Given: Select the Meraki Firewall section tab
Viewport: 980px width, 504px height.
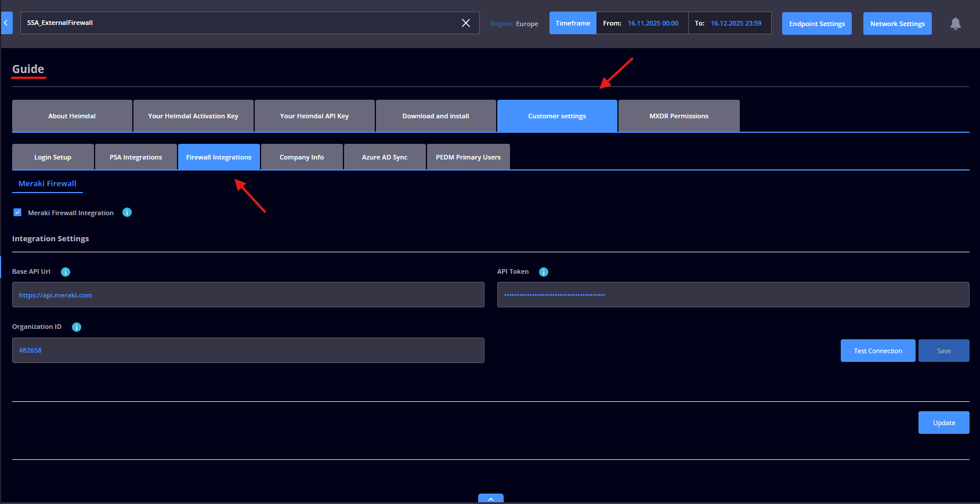Looking at the screenshot, I should [48, 183].
